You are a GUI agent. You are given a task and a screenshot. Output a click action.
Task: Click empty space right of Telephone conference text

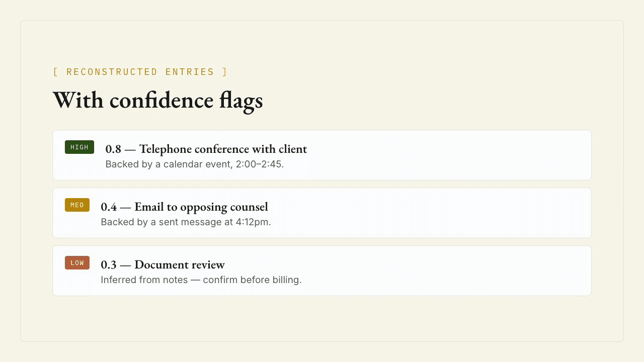pyautogui.click(x=448, y=155)
